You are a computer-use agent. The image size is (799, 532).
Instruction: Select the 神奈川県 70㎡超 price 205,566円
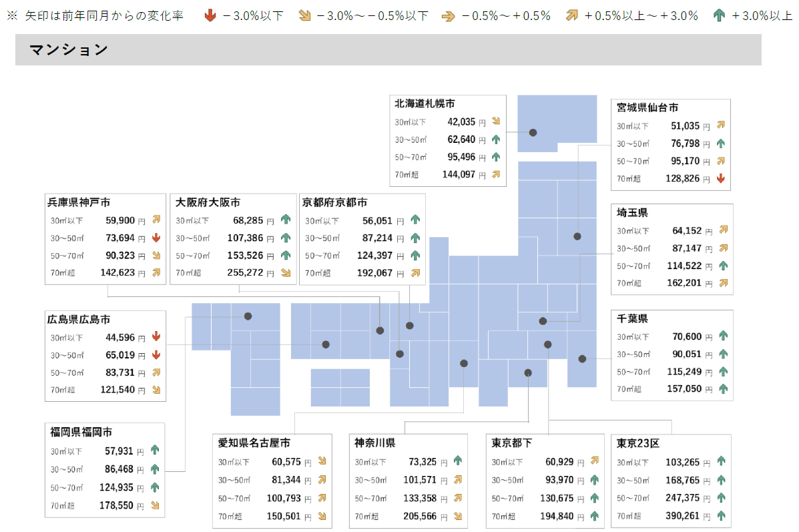click(x=421, y=515)
